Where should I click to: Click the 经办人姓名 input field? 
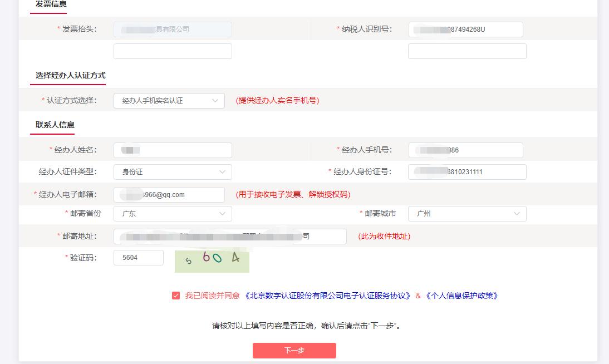[172, 150]
